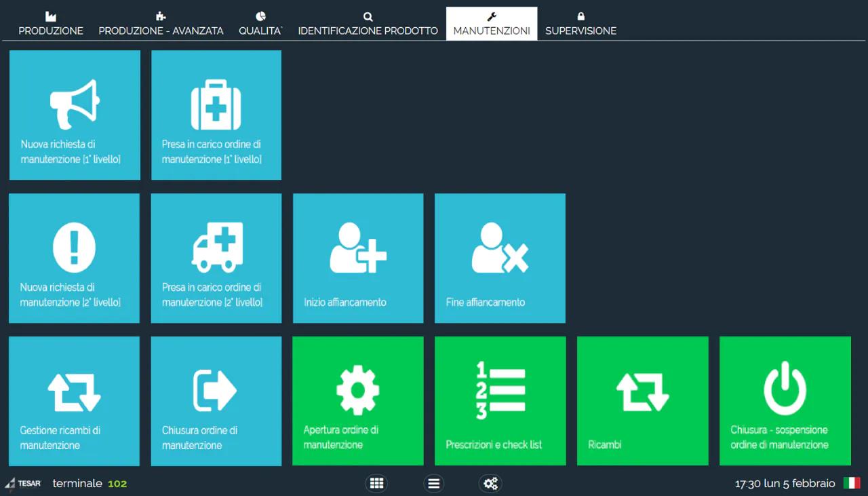Click exclamation mark icon for 2° livello request

click(75, 248)
